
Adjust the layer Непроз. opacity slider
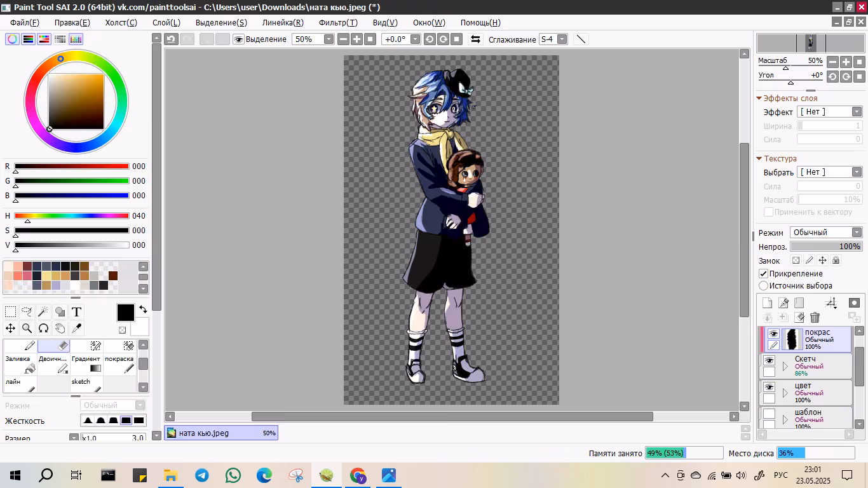point(826,247)
